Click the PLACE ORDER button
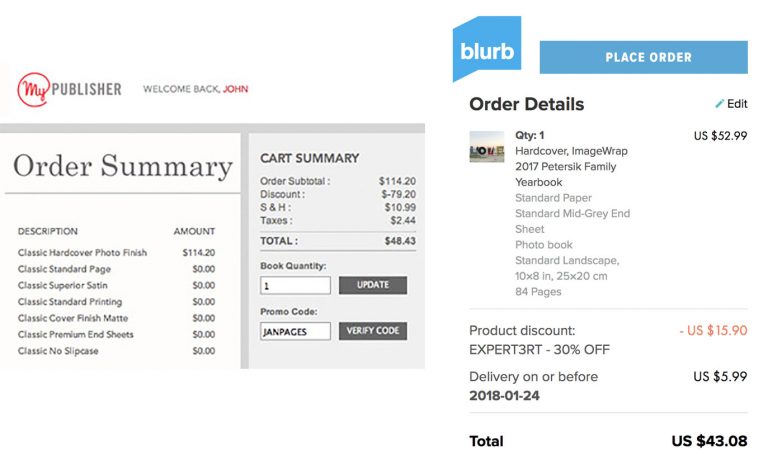The height and width of the screenshot is (470, 768). point(644,57)
